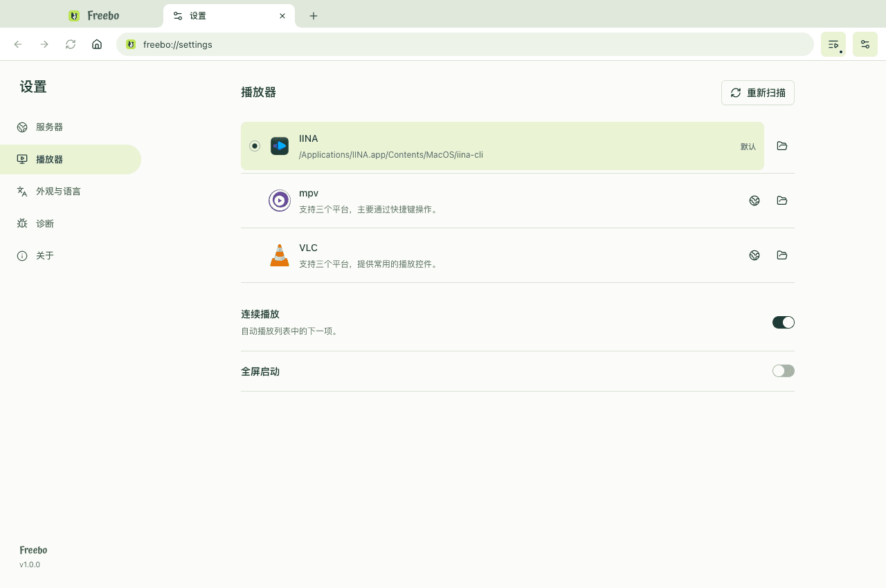Click the 自动播放列表中的下一项。 description
Screen dimensions: 886x588
click(291, 331)
